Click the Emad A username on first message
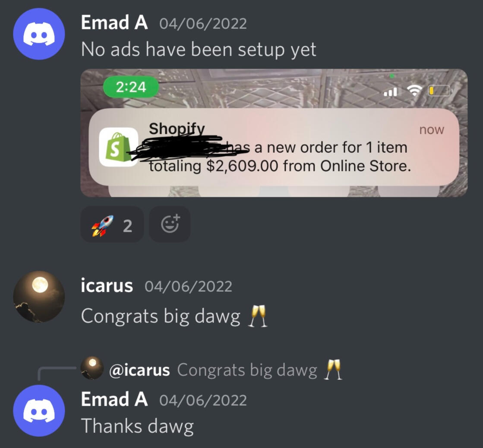The image size is (483, 448). pos(114,23)
